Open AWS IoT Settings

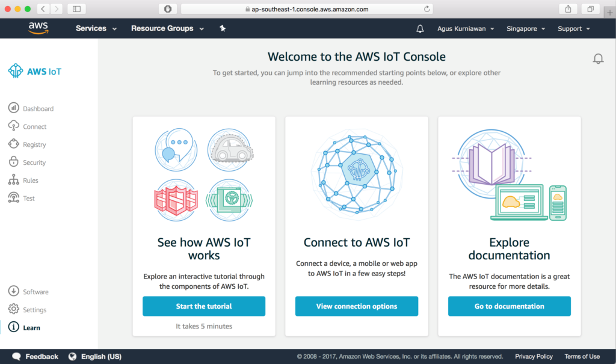tap(34, 309)
